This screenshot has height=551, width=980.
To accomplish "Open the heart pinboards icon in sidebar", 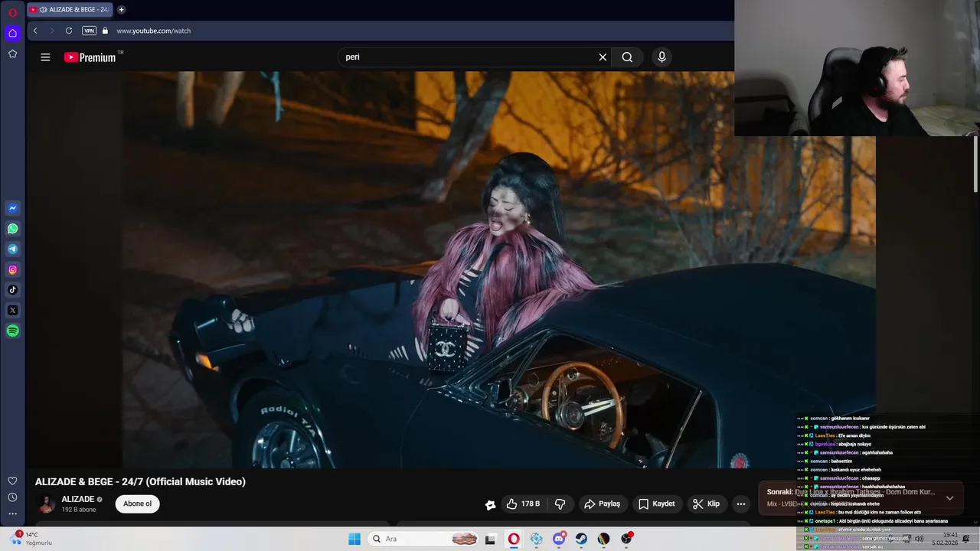I will tap(13, 481).
